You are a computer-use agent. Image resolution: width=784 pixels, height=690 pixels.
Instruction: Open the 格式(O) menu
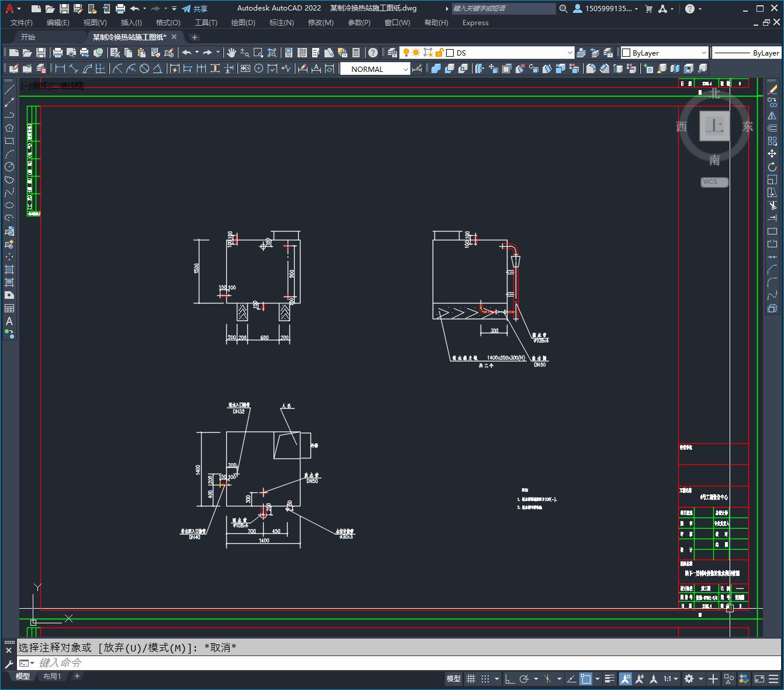point(168,22)
